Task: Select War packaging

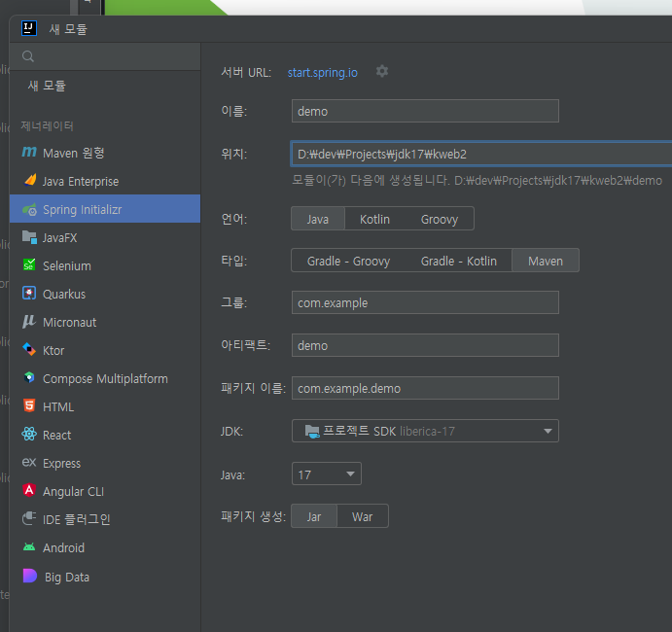Action: coord(362,516)
